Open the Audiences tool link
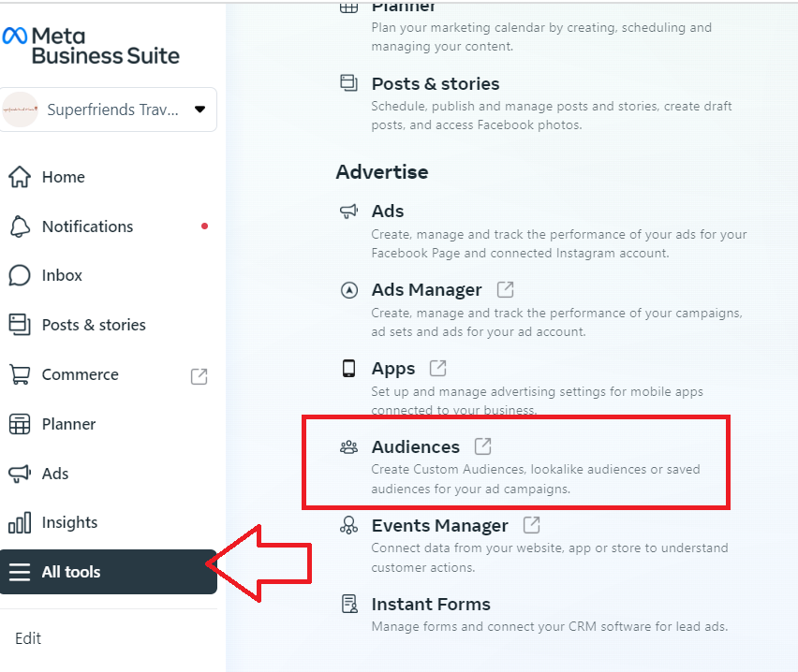This screenshot has width=798, height=672. pyautogui.click(x=415, y=447)
